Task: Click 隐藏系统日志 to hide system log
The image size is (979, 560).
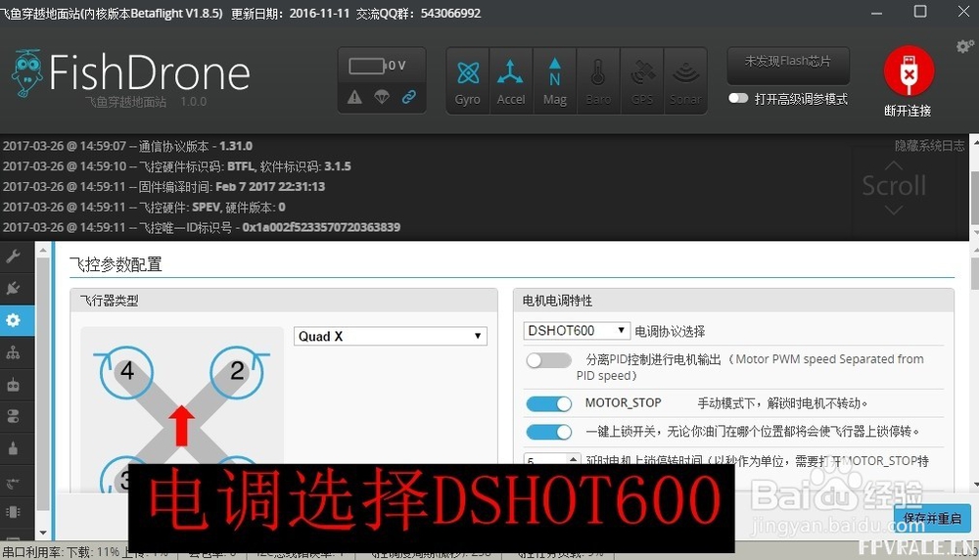Action: coord(930,146)
